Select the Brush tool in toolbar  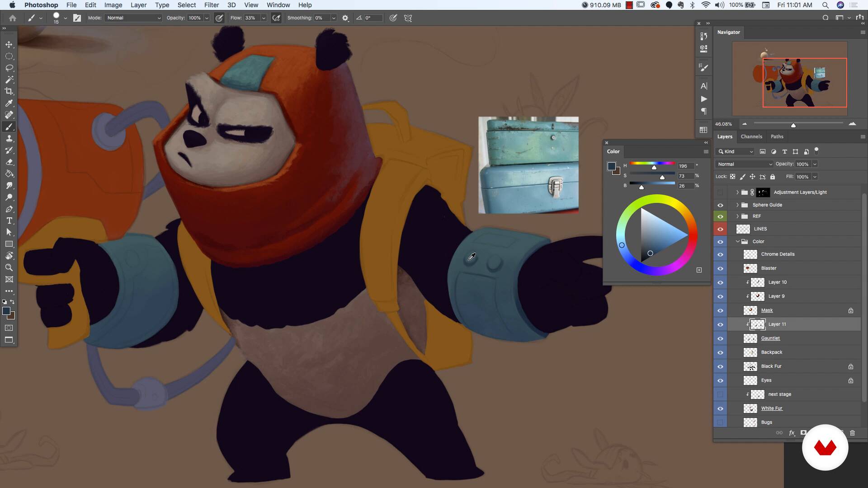coord(9,127)
